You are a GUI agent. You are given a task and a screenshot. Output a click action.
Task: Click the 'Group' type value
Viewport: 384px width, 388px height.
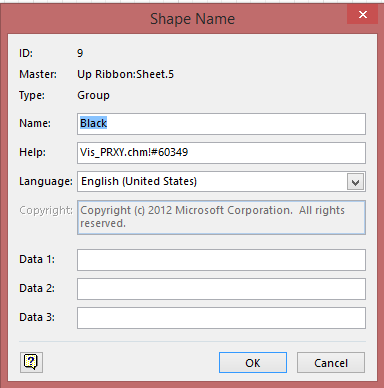(93, 95)
